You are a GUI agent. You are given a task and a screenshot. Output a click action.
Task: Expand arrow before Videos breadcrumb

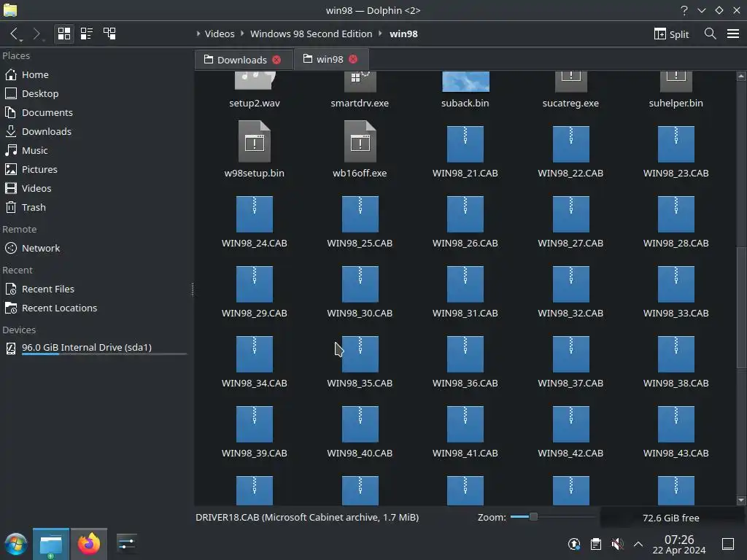coord(198,34)
